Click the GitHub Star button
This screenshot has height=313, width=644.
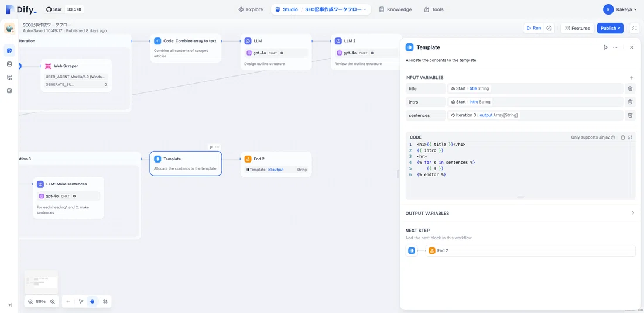54,9
